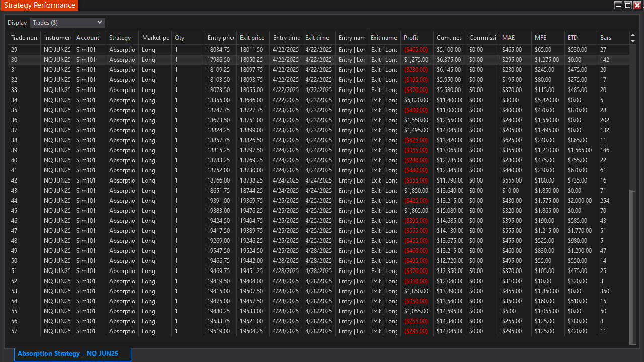
Task: Click trade number 40 cell
Action: 24,160
